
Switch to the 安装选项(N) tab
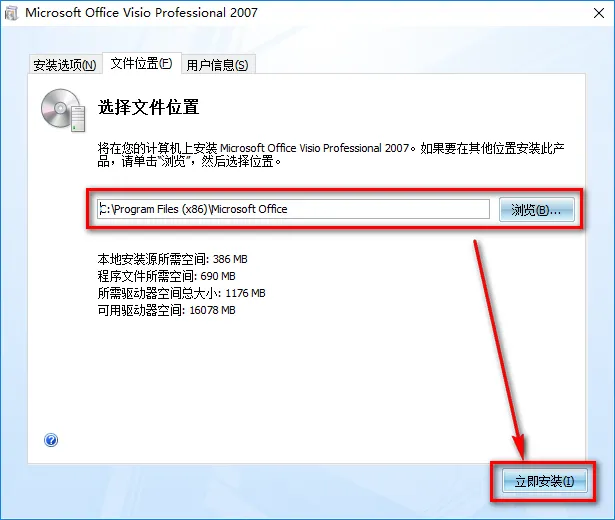click(x=65, y=65)
